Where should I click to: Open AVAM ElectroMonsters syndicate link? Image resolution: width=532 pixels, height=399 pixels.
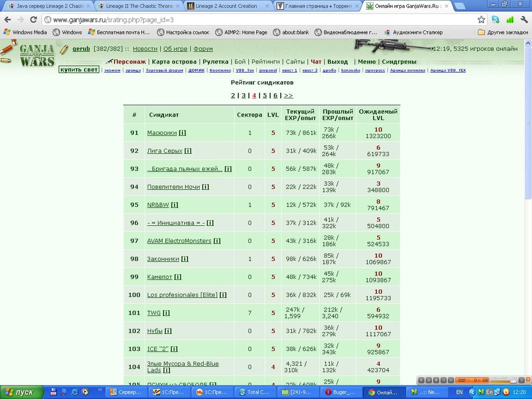(179, 241)
